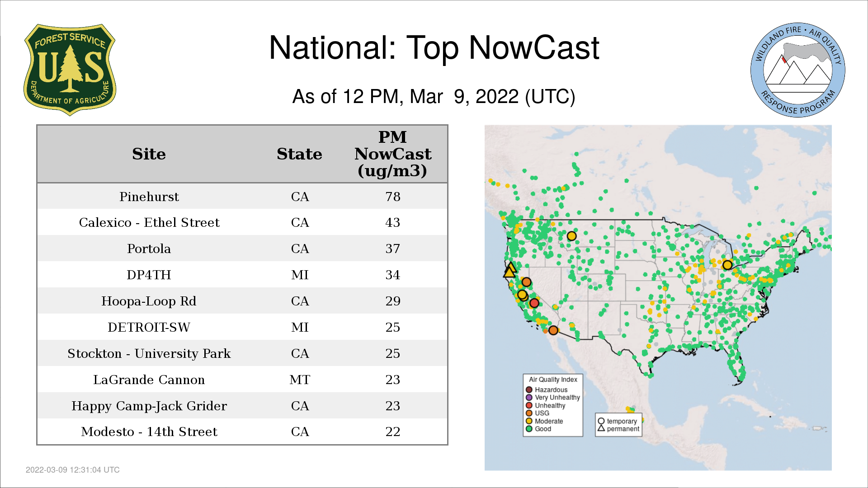The width and height of the screenshot is (868, 488).
Task: Click the Site column header
Action: (x=149, y=154)
